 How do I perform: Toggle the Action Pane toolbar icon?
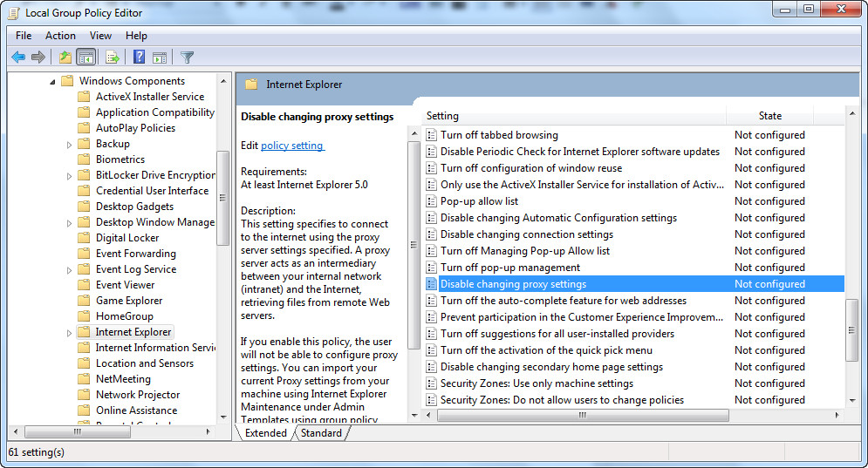click(x=160, y=57)
